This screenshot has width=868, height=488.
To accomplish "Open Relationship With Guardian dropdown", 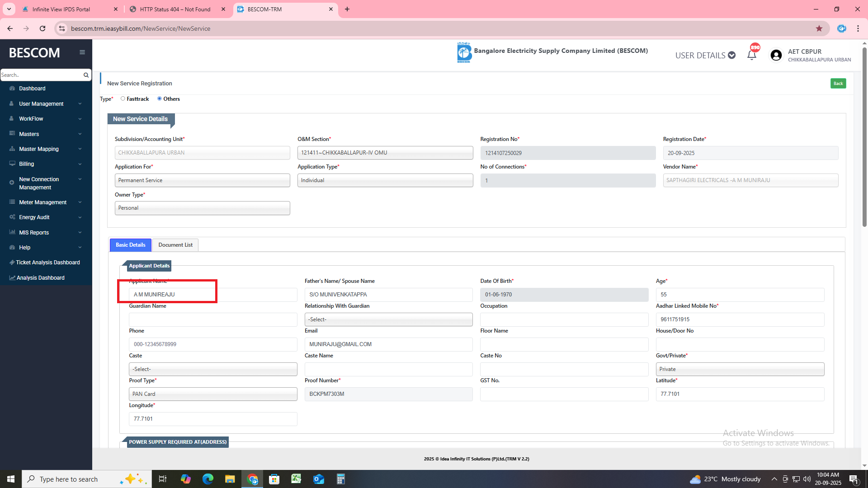I will click(x=388, y=319).
